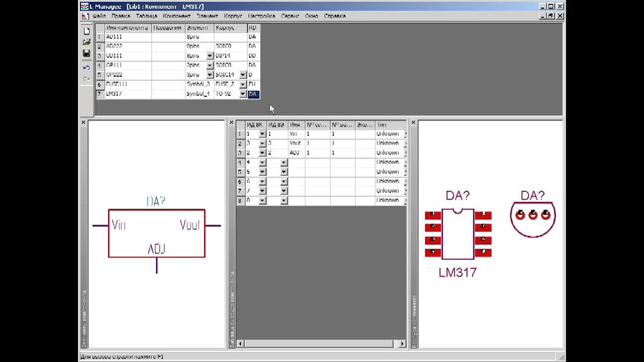Click the TO-92 footprint drawing in package view
The height and width of the screenshot is (362, 644).
pos(533,219)
